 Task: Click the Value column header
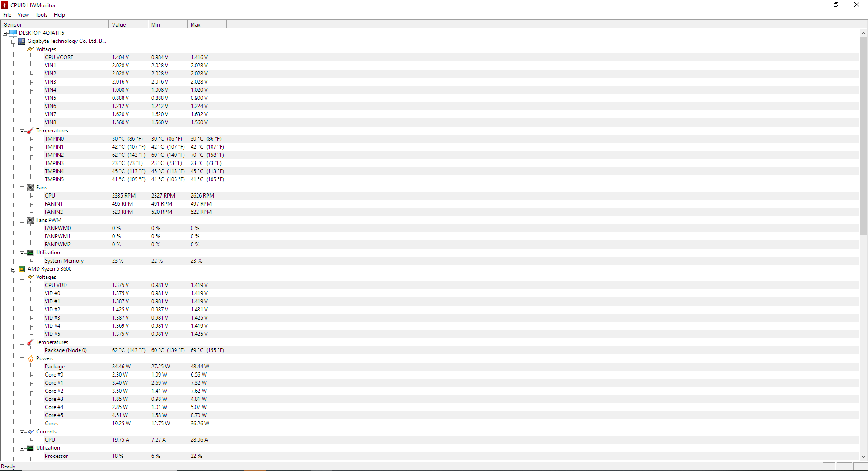coord(128,24)
